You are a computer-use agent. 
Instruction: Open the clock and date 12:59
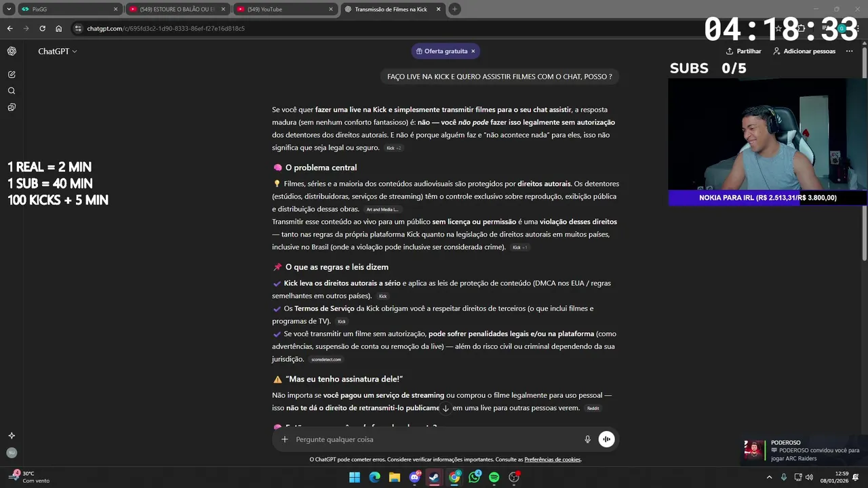pyautogui.click(x=834, y=477)
